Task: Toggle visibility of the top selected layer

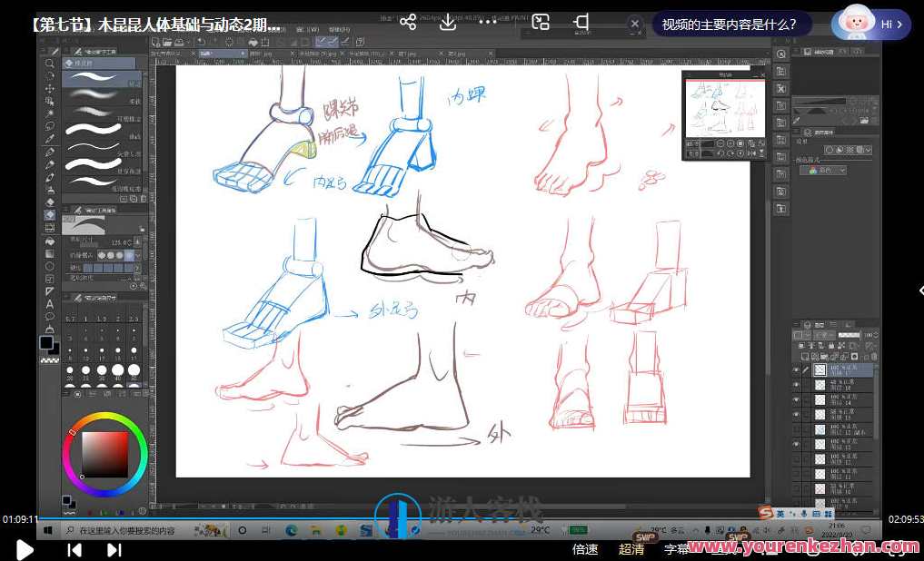Action: (x=797, y=370)
